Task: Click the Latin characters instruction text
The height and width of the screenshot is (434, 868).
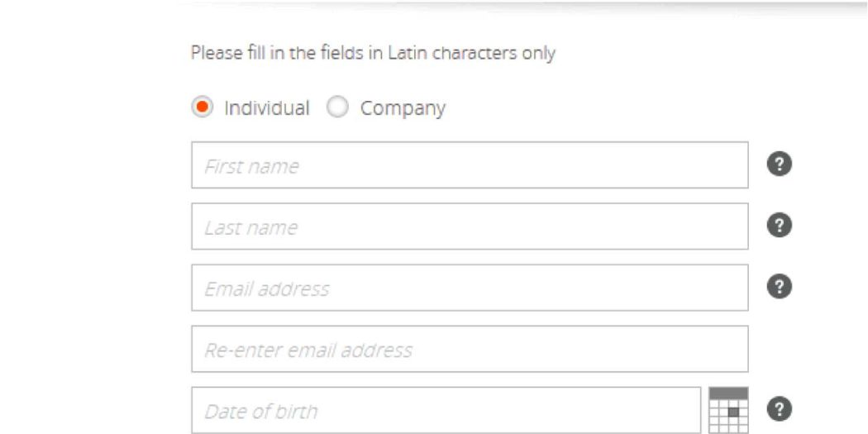Action: [x=373, y=54]
